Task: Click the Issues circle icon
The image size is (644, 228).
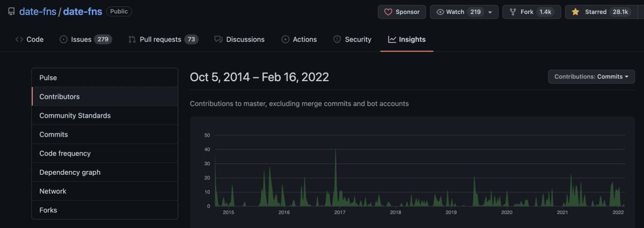Action: (x=63, y=39)
